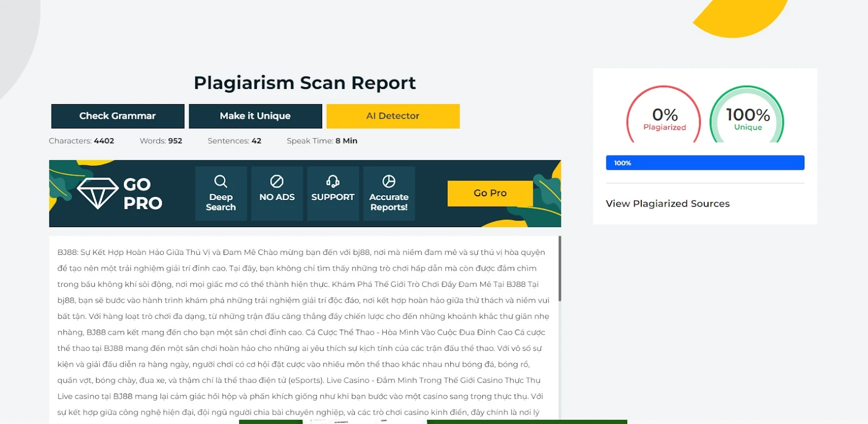Open the Make it Unique tool
868x424 pixels.
coord(256,116)
